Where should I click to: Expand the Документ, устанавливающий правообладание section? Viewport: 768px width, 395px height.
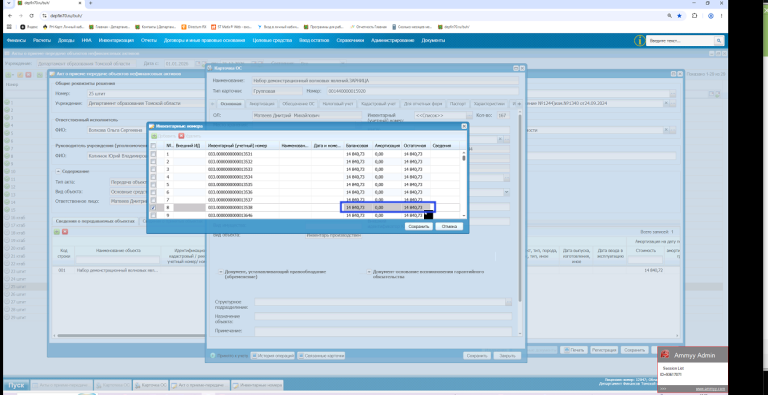tap(220, 271)
